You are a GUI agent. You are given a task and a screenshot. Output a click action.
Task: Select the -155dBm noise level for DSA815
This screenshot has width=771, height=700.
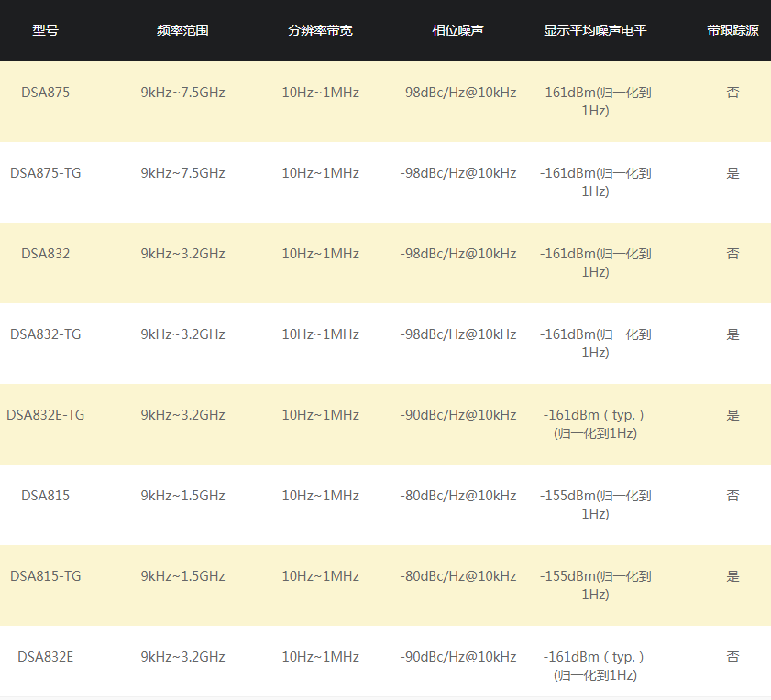[596, 504]
